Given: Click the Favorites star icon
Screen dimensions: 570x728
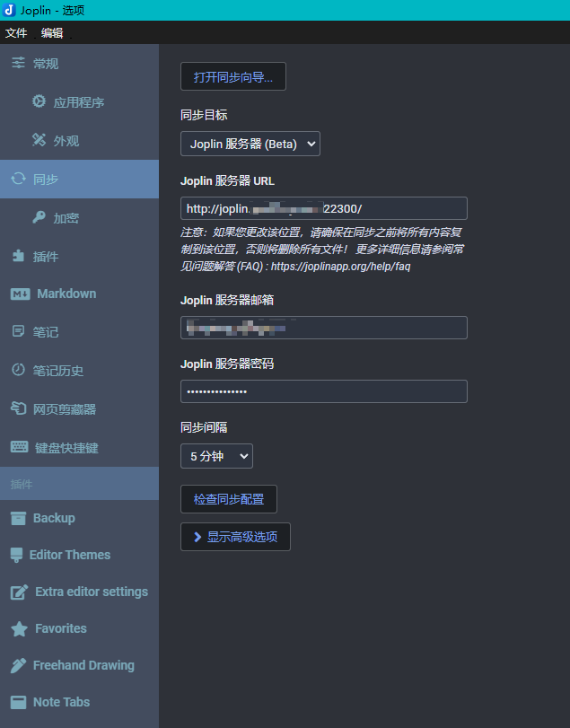Looking at the screenshot, I should pyautogui.click(x=19, y=628).
